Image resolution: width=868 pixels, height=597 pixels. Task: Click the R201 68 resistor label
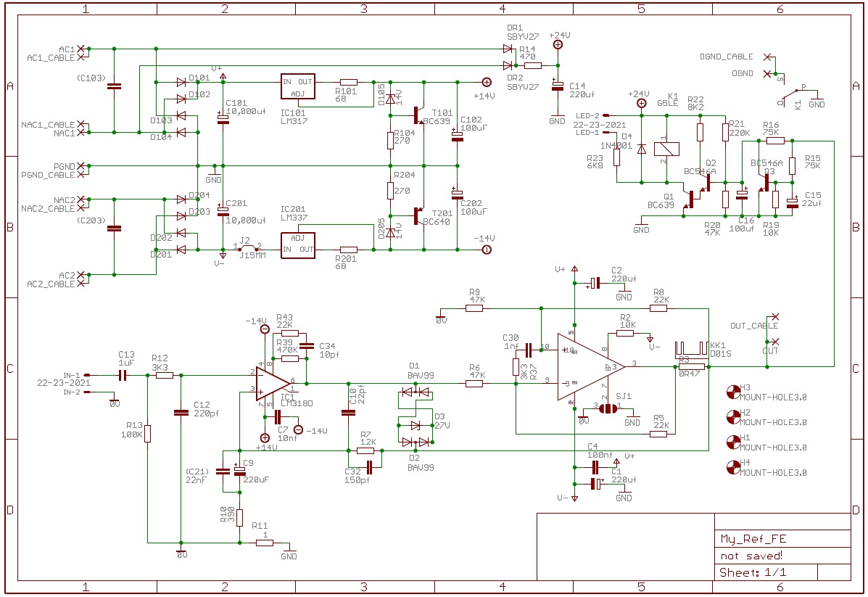pyautogui.click(x=346, y=263)
